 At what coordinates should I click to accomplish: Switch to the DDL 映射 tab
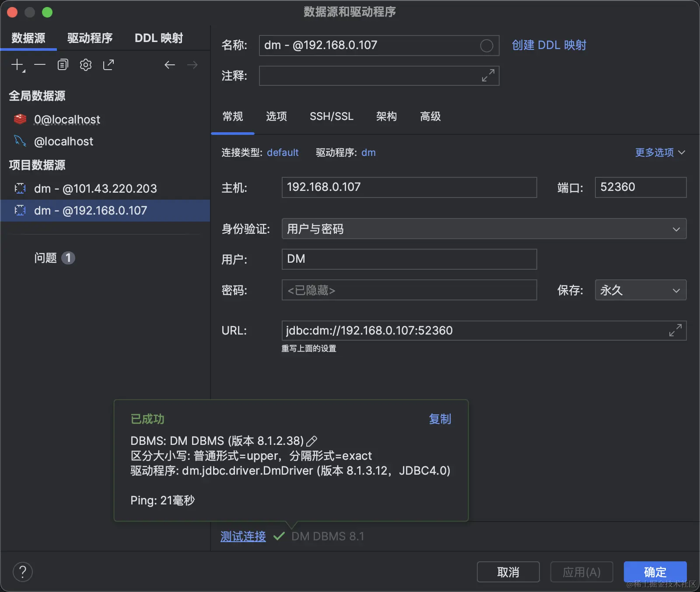click(x=159, y=38)
